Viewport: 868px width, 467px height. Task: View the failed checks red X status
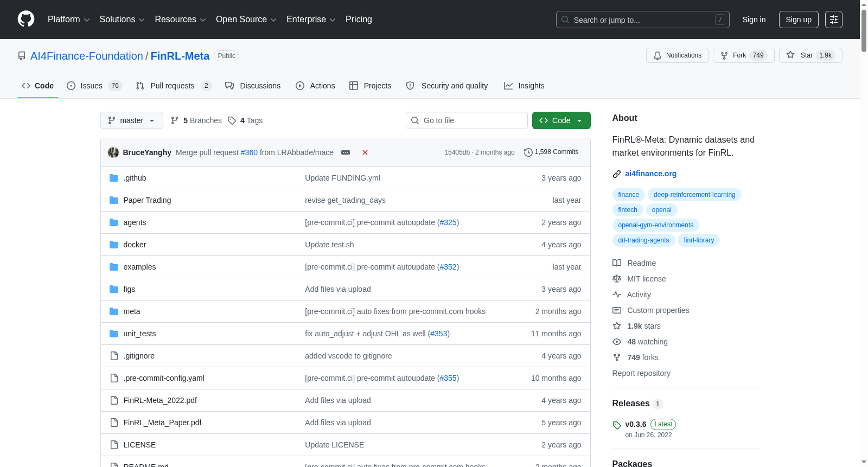tap(365, 152)
